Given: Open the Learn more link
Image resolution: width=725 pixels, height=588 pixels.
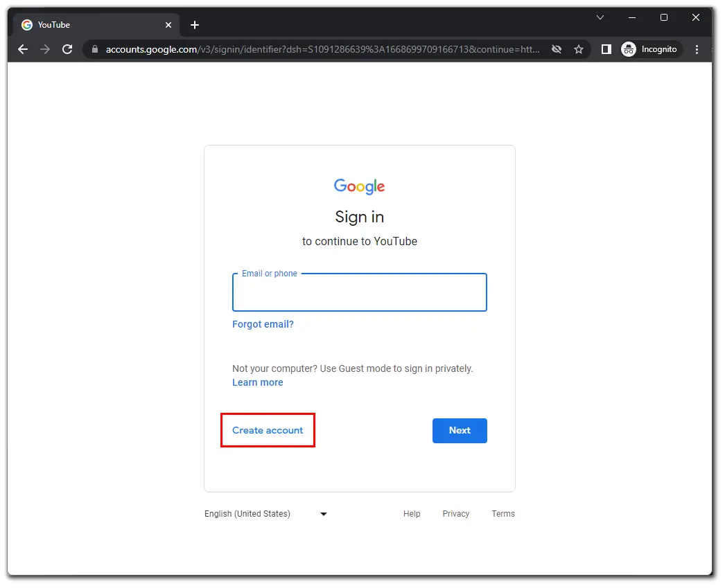Looking at the screenshot, I should (x=258, y=382).
